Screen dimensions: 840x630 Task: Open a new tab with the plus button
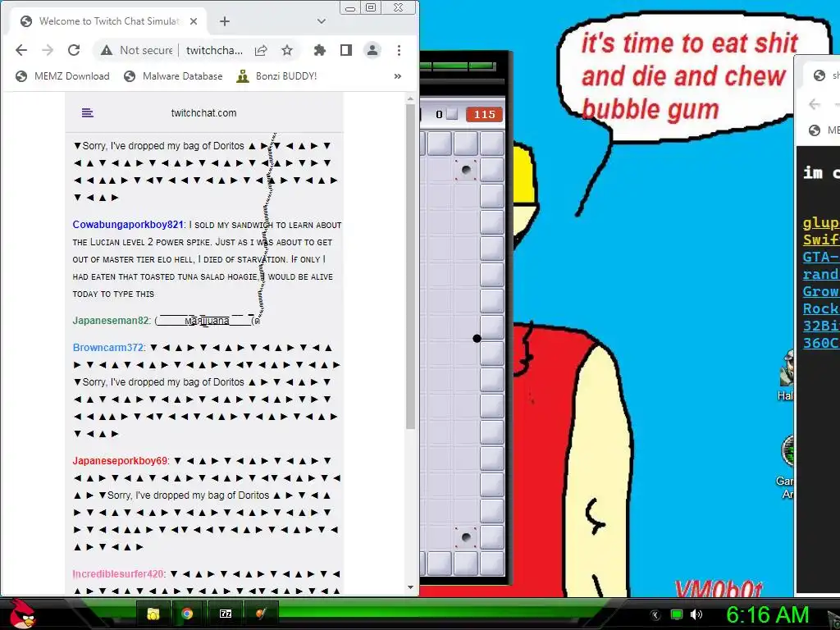pyautogui.click(x=225, y=21)
